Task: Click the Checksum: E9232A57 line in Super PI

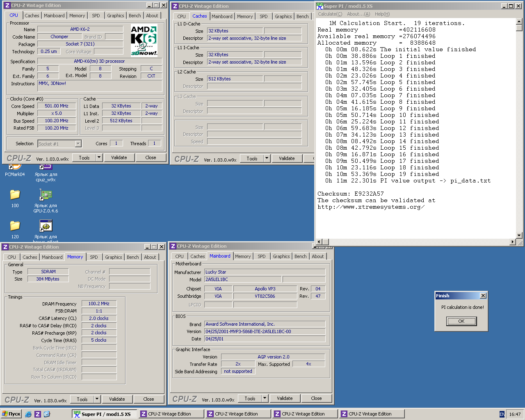Action: click(x=351, y=194)
